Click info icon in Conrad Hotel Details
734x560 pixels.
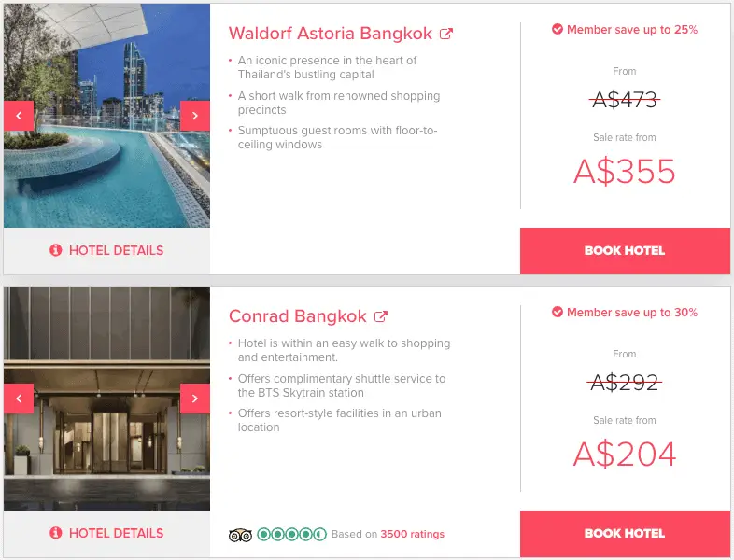pos(56,532)
